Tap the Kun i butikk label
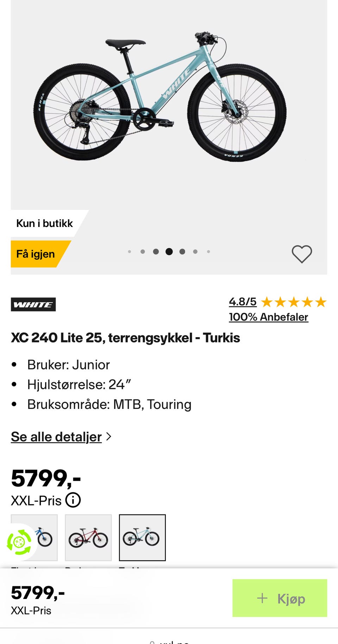The width and height of the screenshot is (338, 644). [x=45, y=223]
